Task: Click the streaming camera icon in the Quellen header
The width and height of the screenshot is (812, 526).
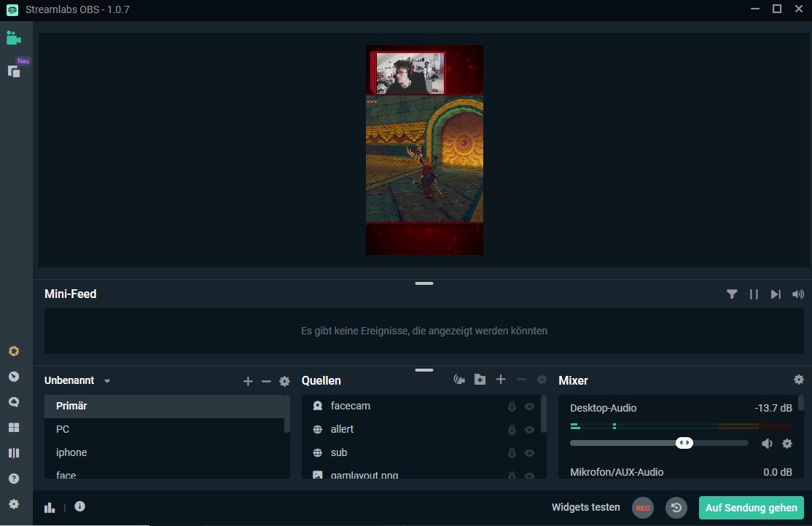Action: coord(458,380)
